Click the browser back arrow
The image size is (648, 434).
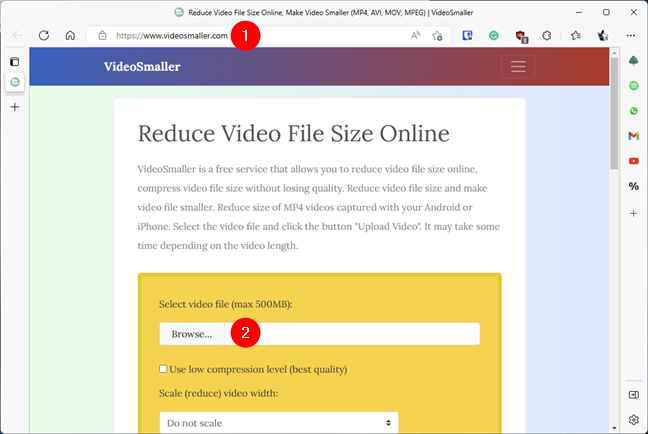pyautogui.click(x=17, y=36)
